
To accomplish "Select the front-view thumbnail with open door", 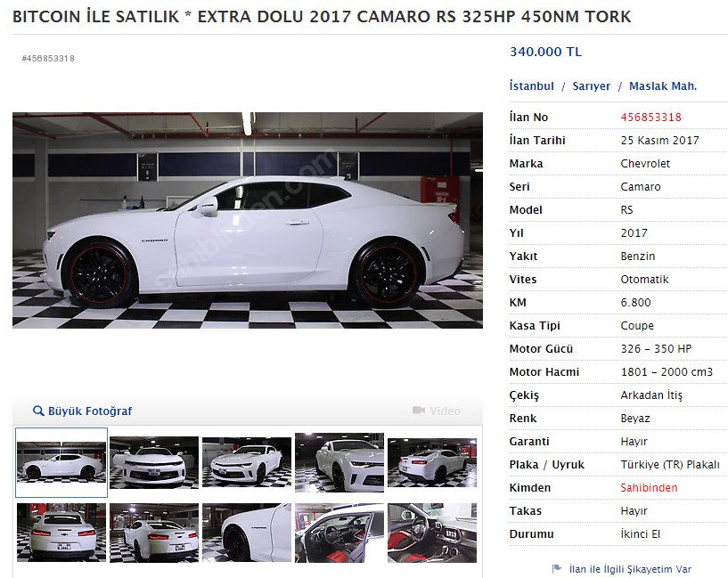I will click(154, 462).
